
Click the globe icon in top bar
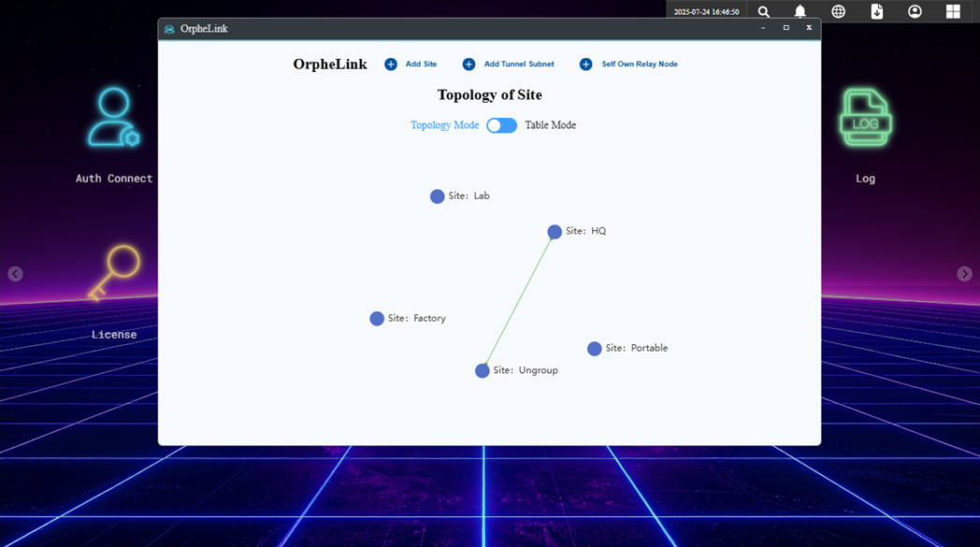(838, 12)
